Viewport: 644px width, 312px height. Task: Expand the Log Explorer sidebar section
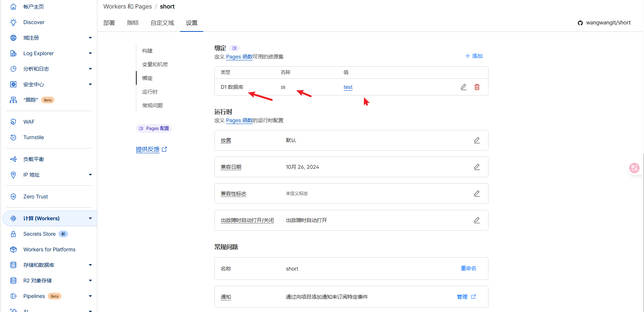pyautogui.click(x=90, y=53)
